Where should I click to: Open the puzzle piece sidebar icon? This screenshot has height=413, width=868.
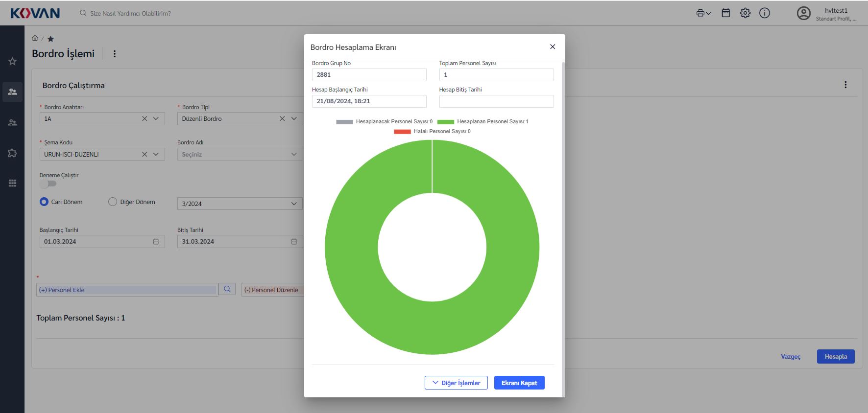(x=12, y=153)
